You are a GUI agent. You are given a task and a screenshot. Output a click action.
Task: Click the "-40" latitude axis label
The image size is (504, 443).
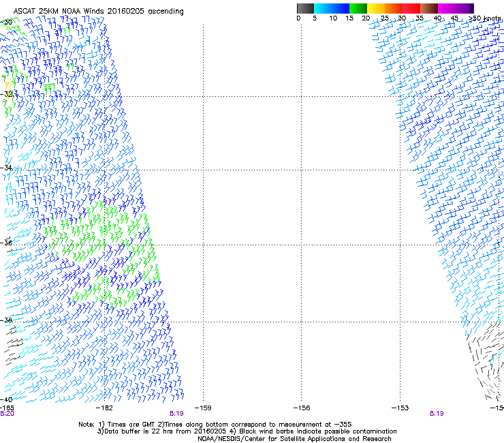click(x=6, y=399)
